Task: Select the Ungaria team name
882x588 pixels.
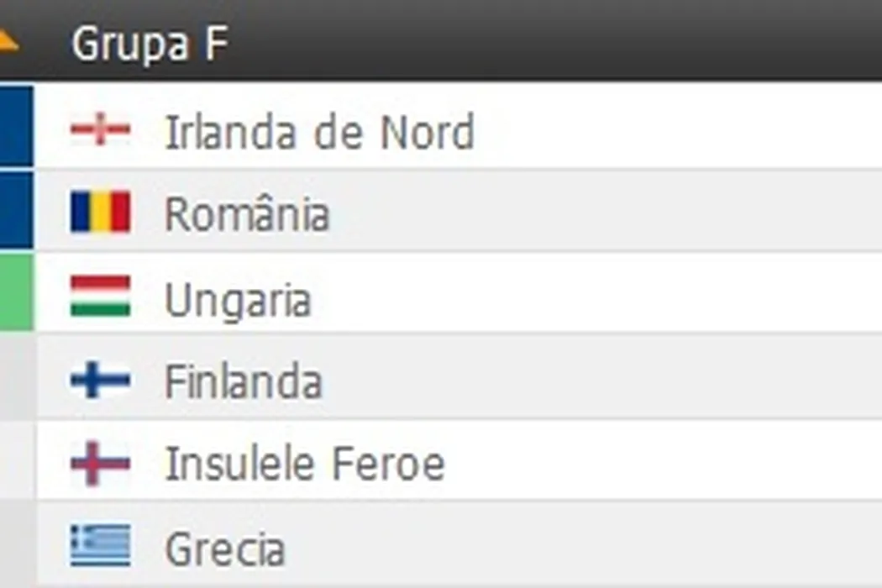Action: pyautogui.click(x=238, y=300)
